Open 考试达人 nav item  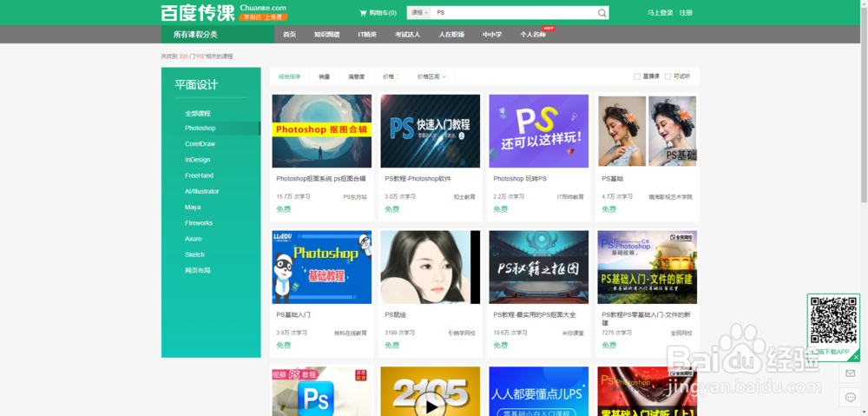pyautogui.click(x=407, y=35)
